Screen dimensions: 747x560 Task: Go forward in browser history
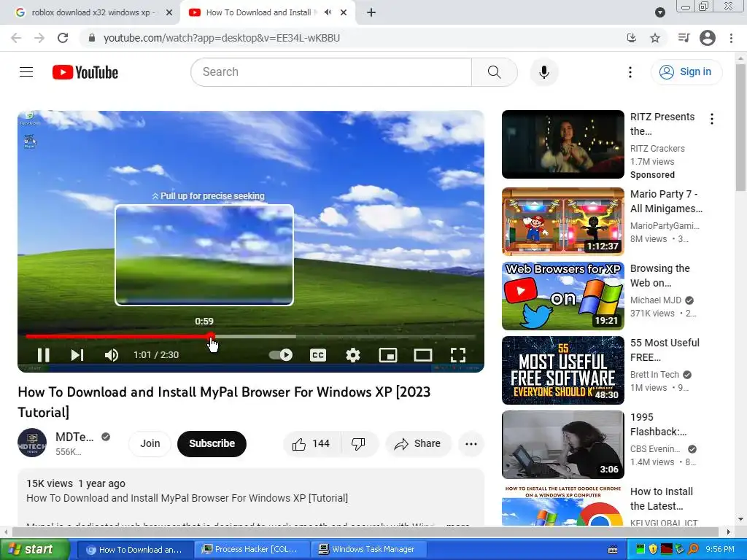39,38
